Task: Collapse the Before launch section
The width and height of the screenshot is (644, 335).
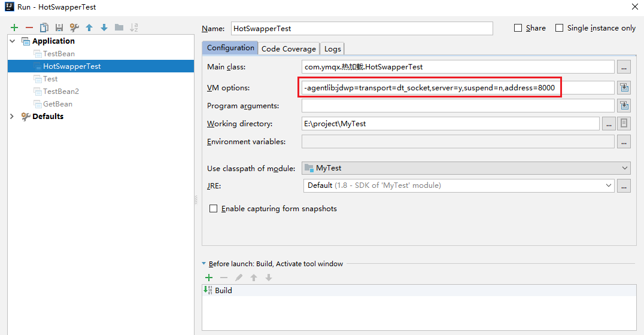Action: coord(204,264)
